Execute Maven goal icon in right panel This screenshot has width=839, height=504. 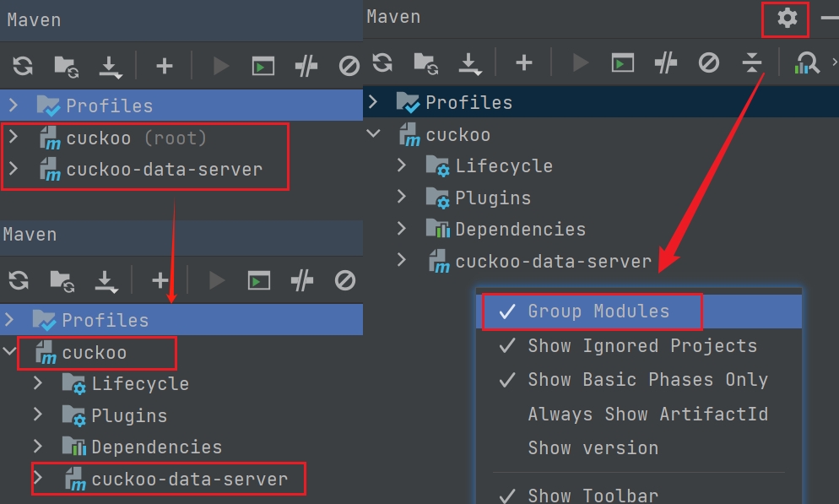623,63
